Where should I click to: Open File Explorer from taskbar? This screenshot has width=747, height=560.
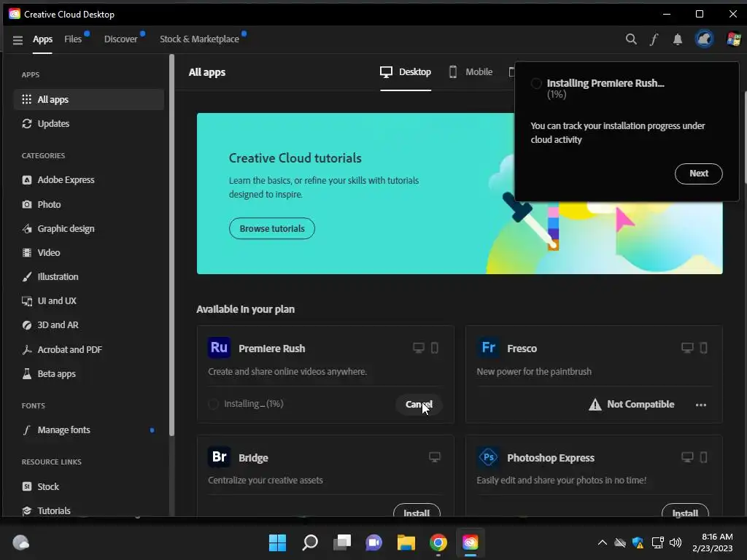tap(406, 542)
